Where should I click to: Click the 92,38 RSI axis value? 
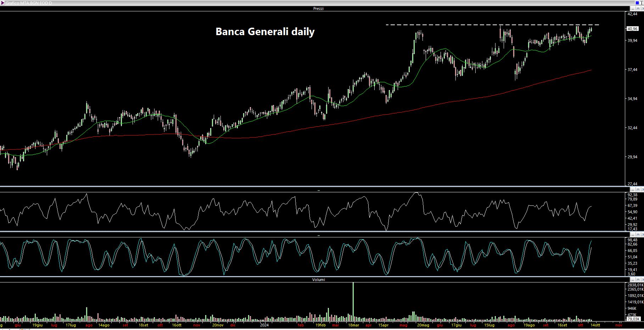point(632,195)
